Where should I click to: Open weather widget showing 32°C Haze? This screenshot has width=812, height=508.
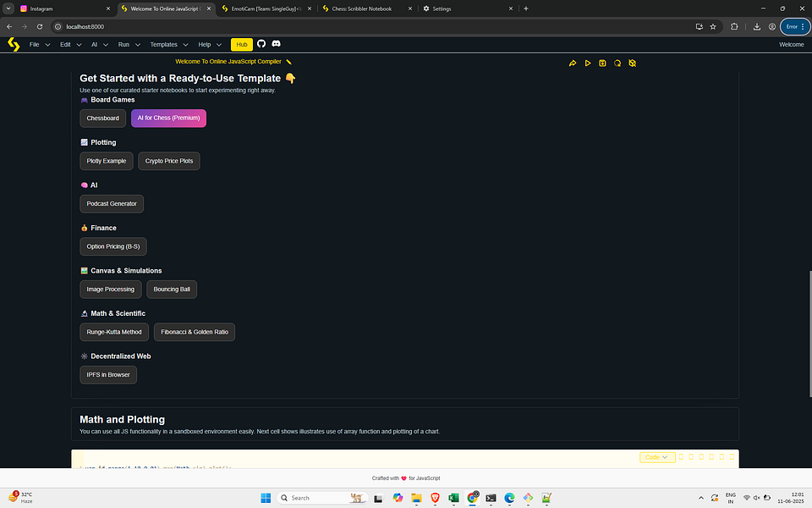[20, 498]
